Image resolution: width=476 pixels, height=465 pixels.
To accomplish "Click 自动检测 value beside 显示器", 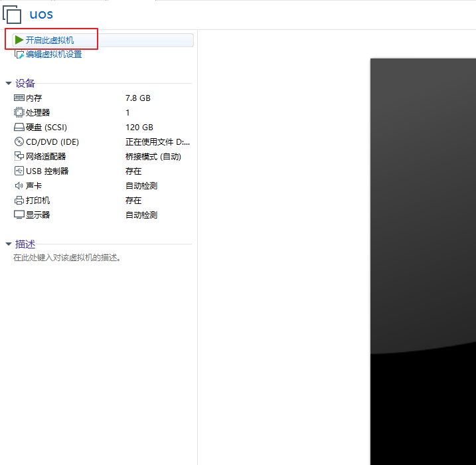I will [141, 215].
